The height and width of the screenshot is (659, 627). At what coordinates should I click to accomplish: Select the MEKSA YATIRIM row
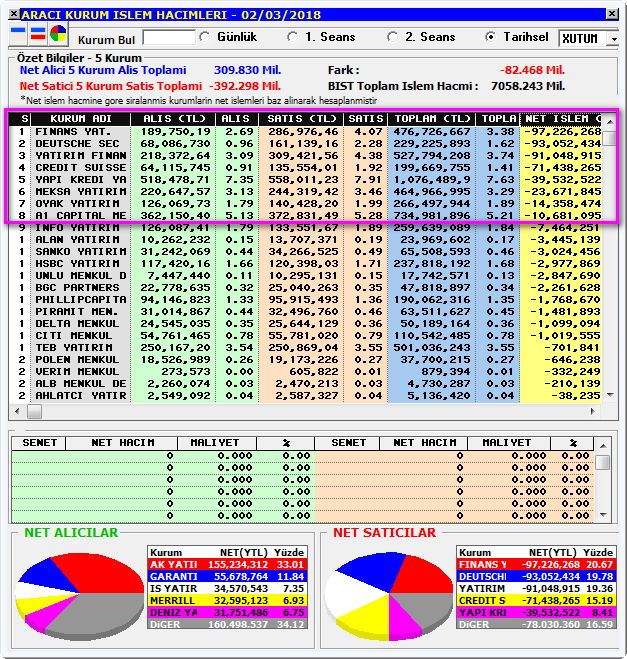tap(306, 192)
